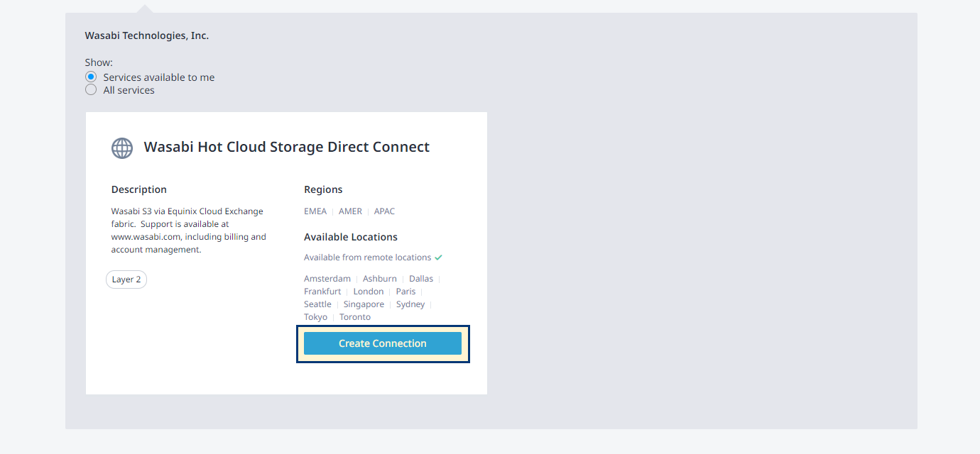Click the 'Regions' heading
Screen dimensions: 980x454
coord(323,189)
